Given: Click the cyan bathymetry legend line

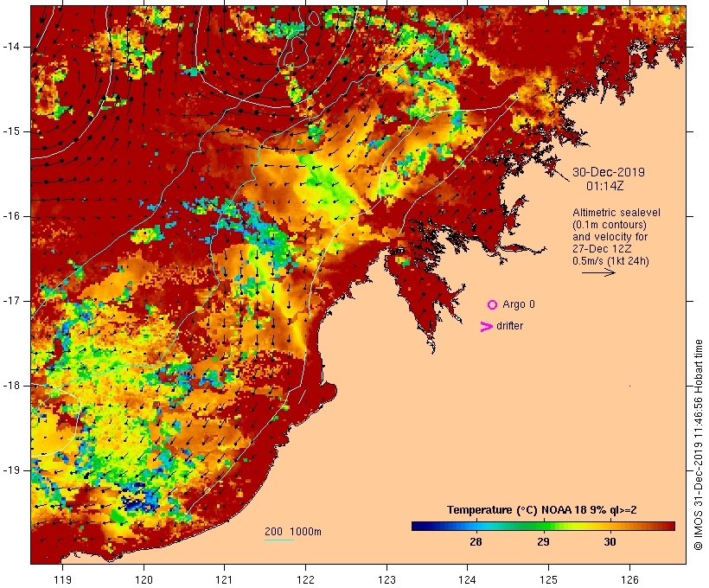Looking at the screenshot, I should 279,540.
